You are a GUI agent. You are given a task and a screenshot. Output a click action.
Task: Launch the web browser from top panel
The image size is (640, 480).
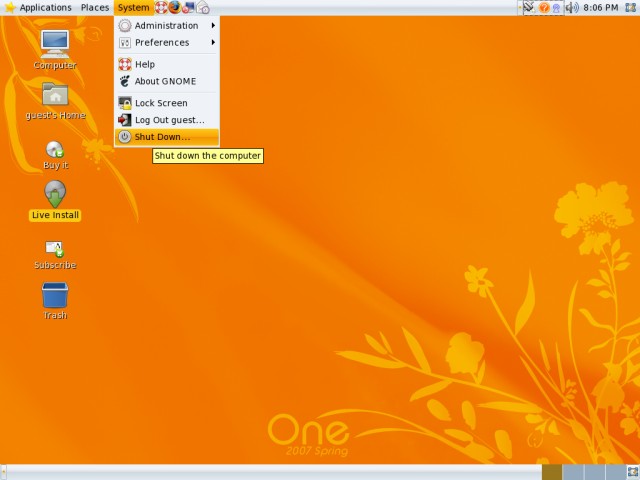coord(174,8)
